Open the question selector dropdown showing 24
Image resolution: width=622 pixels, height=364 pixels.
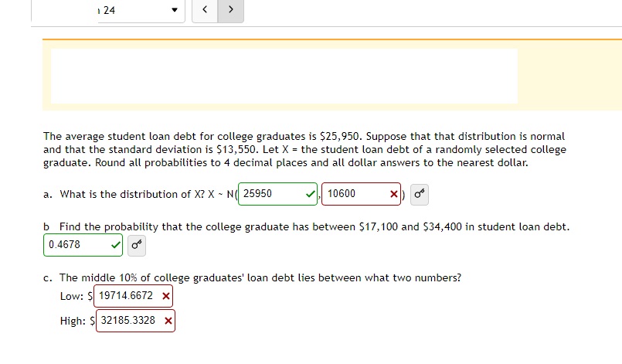click(141, 10)
